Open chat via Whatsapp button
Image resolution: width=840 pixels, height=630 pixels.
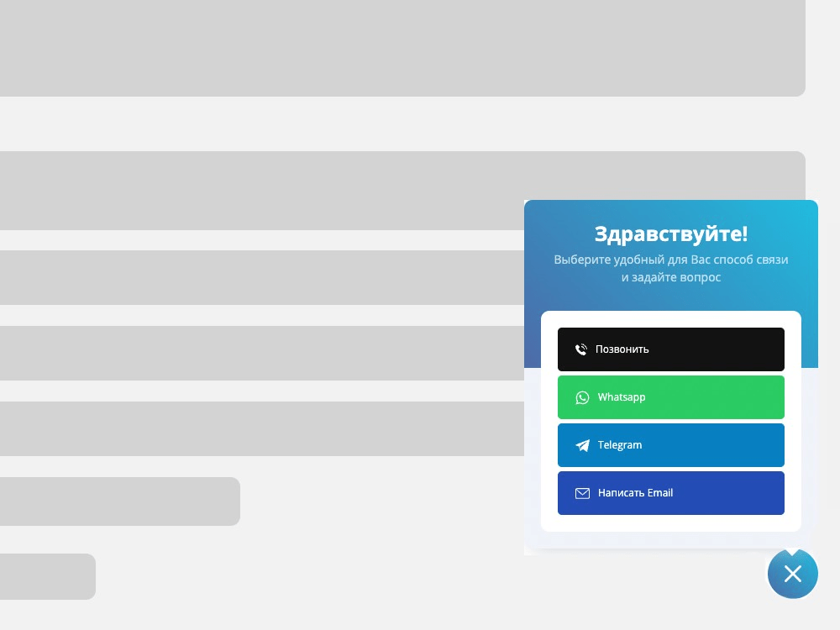[x=670, y=397]
